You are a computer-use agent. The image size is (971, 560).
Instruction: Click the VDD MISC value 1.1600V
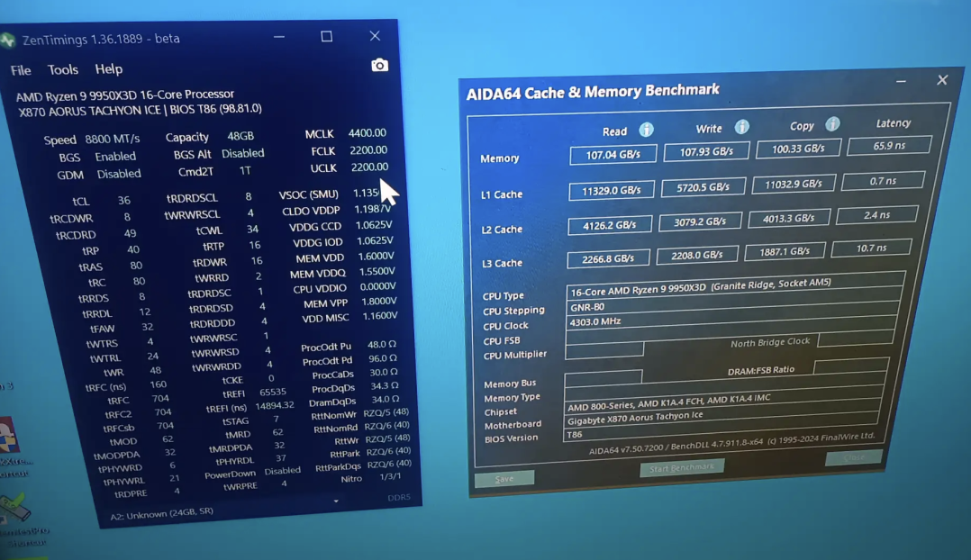pyautogui.click(x=379, y=316)
